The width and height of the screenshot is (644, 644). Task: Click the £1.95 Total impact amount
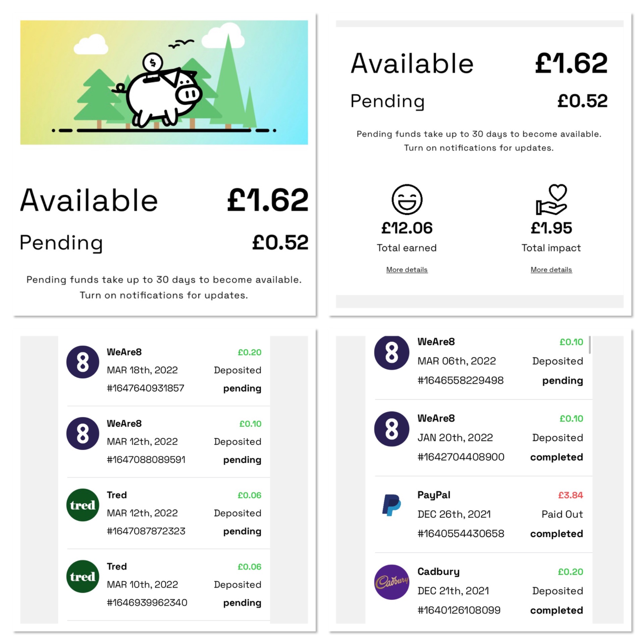[x=551, y=228]
